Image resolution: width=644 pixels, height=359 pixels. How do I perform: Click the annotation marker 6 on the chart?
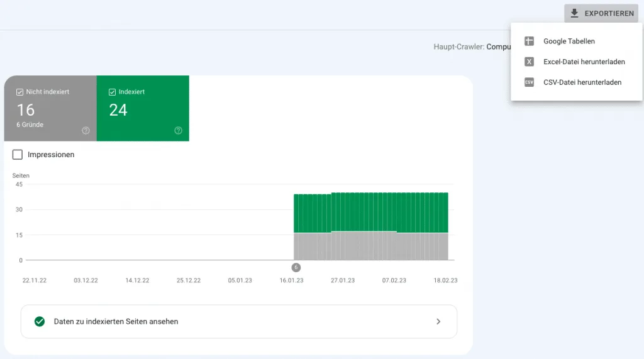pyautogui.click(x=296, y=267)
